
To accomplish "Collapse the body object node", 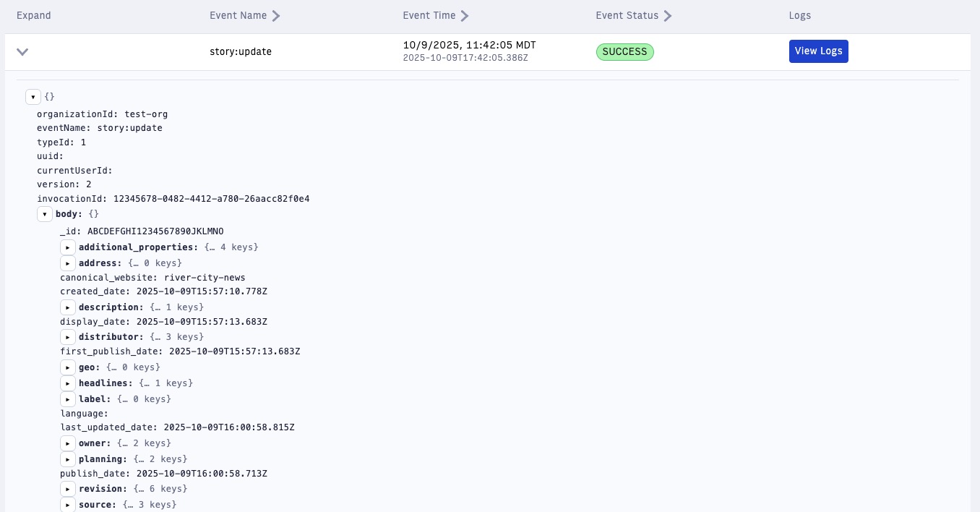I will [45, 214].
